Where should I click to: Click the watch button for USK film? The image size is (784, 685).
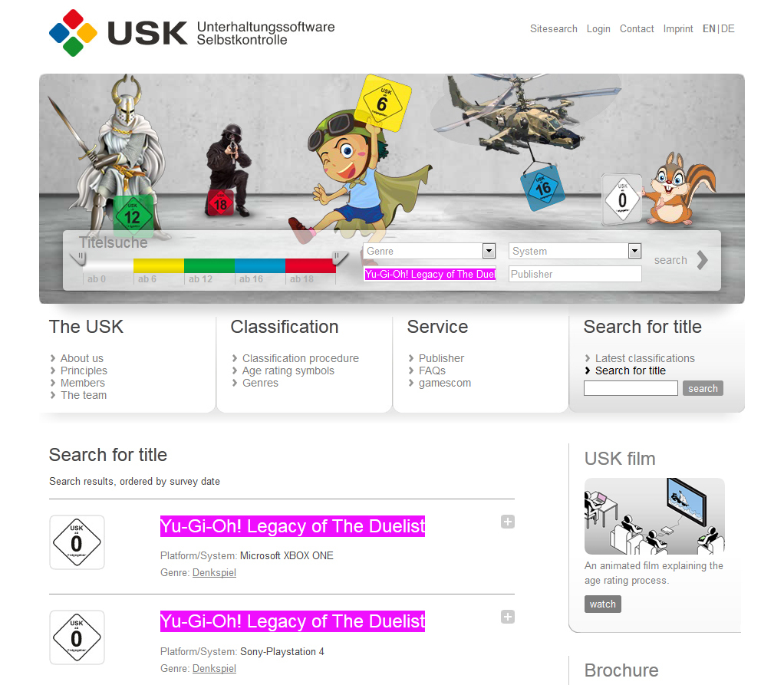coord(602,604)
